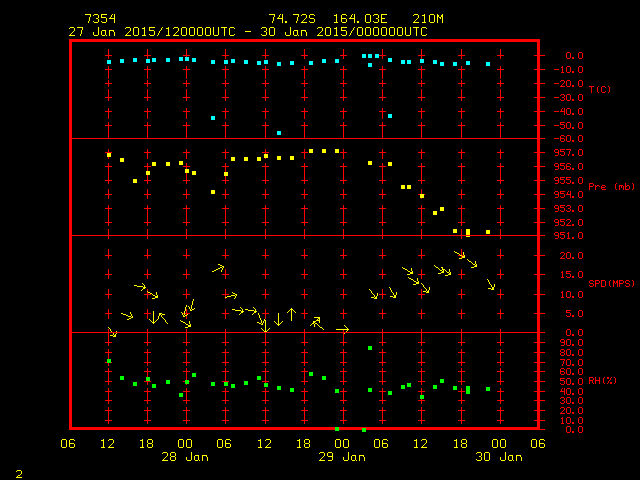This screenshot has width=640, height=480.
Task: Click the RH(%) humidity axis label
Action: tap(602, 381)
